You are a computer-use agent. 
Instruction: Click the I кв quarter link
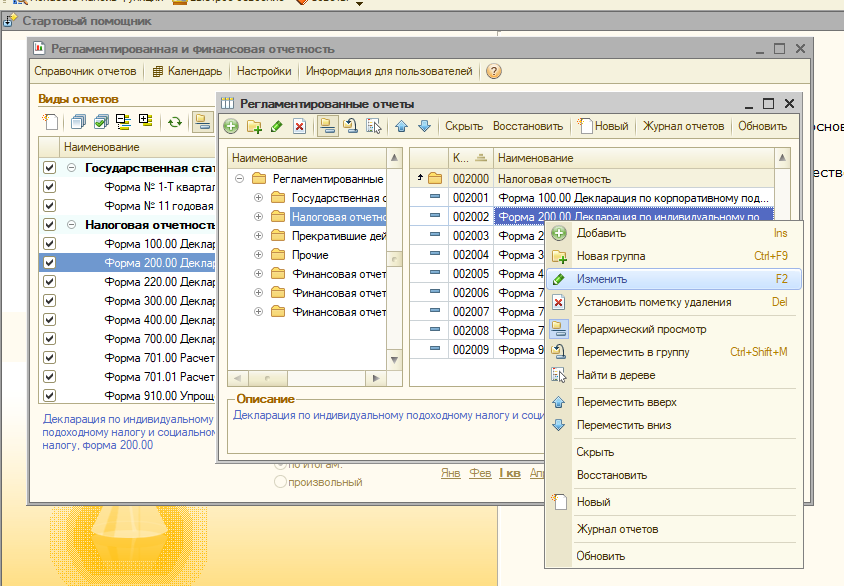tap(510, 473)
